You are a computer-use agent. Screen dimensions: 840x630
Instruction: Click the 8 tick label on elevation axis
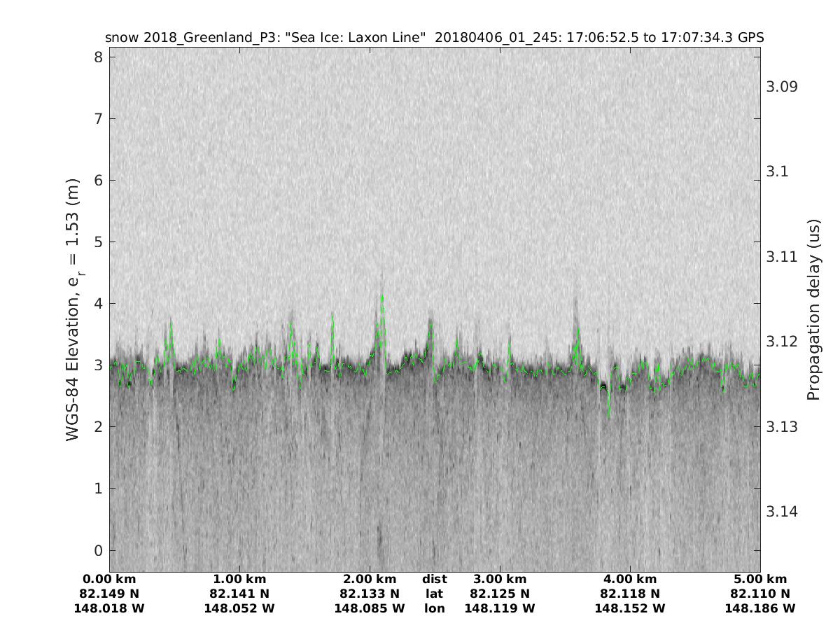(98, 57)
